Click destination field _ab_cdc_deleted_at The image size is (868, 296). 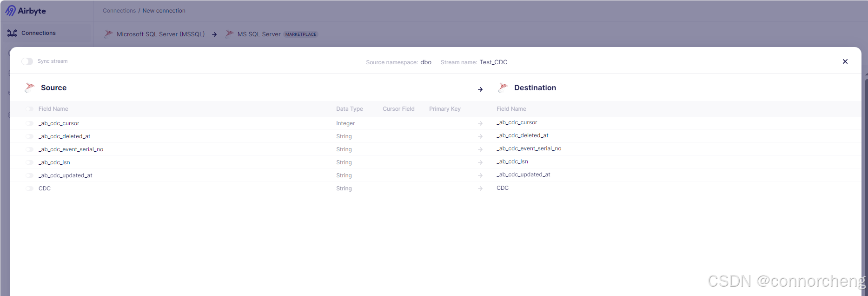coord(523,135)
